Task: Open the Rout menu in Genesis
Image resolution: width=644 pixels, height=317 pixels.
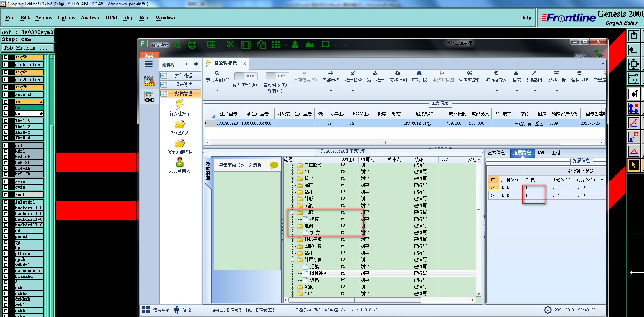Action: (x=145, y=17)
